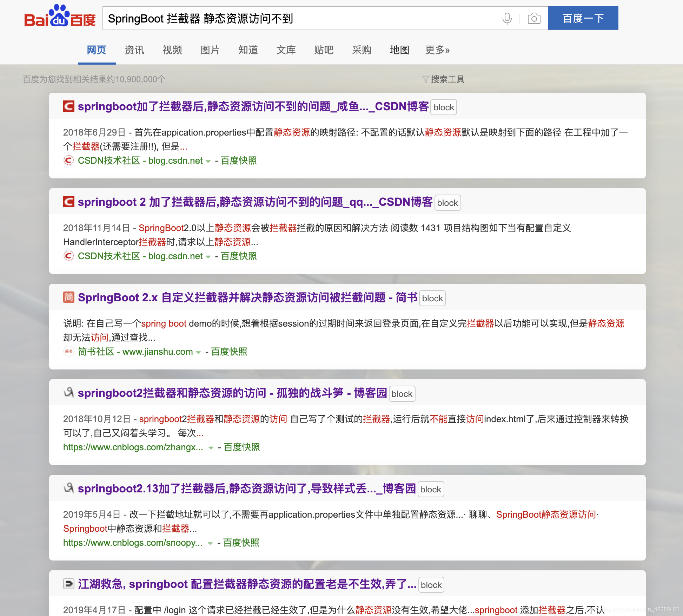Click the cnblogs icon on the 孤独的战斗笋 result
Screen dimensions: 683x616
[x=69, y=393]
